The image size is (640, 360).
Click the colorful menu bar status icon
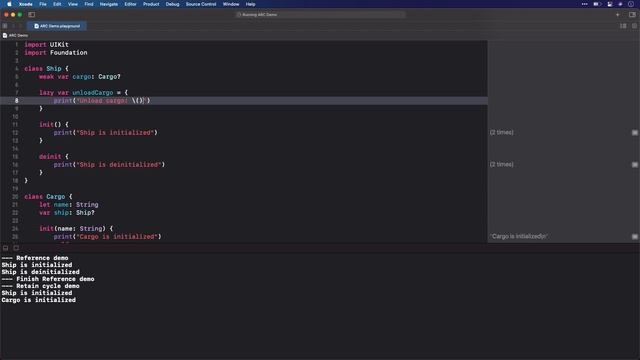pyautogui.click(x=620, y=4)
